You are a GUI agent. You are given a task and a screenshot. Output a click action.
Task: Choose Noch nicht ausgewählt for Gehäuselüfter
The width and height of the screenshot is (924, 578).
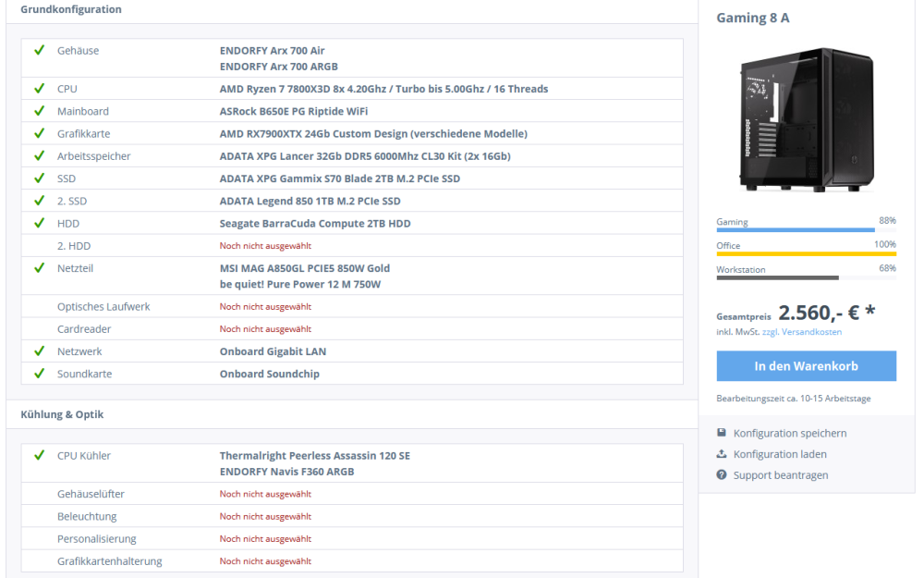(x=265, y=494)
